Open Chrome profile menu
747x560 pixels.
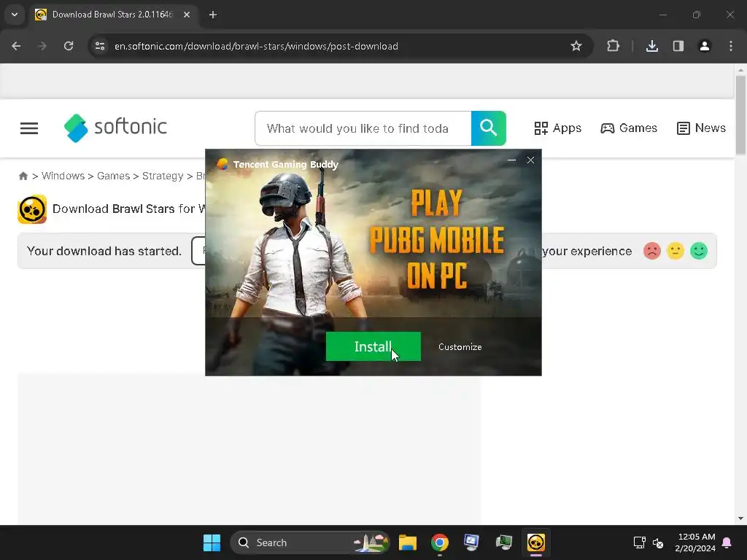click(x=704, y=46)
